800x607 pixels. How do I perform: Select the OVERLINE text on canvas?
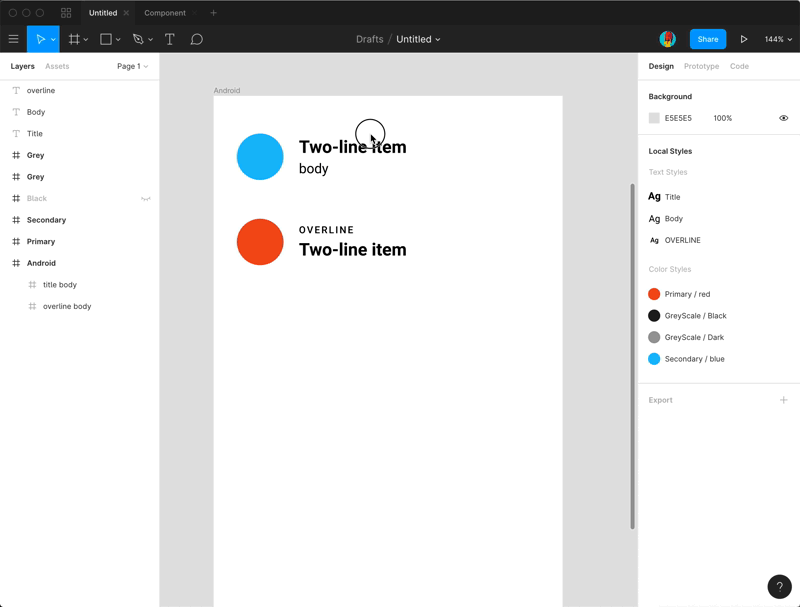326,230
